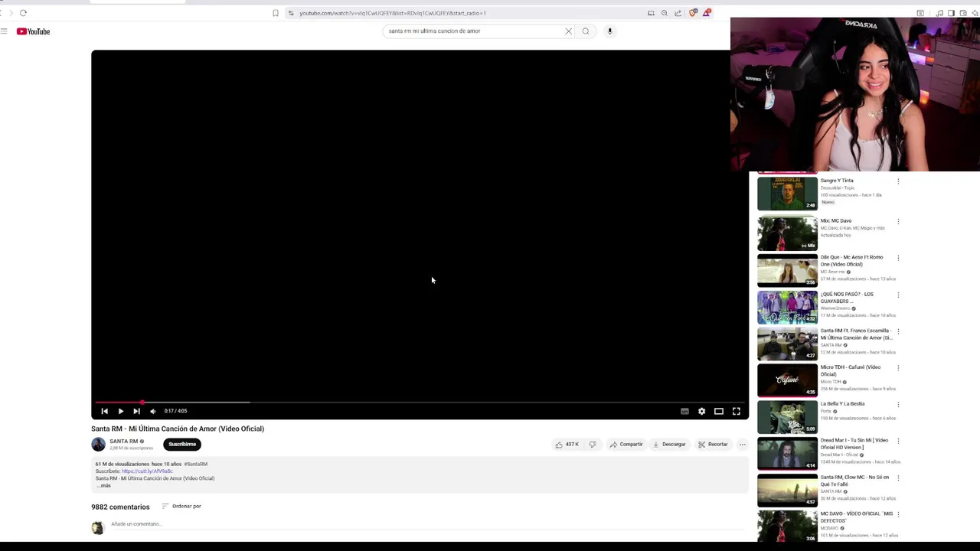Open the Brave shields lion icon
The height and width of the screenshot is (551, 980).
[x=693, y=13]
